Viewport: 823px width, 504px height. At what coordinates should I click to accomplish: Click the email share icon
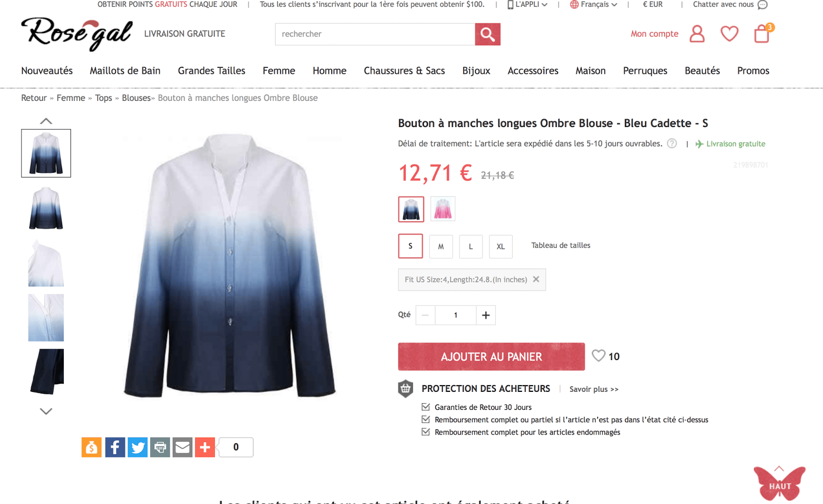[x=182, y=447]
